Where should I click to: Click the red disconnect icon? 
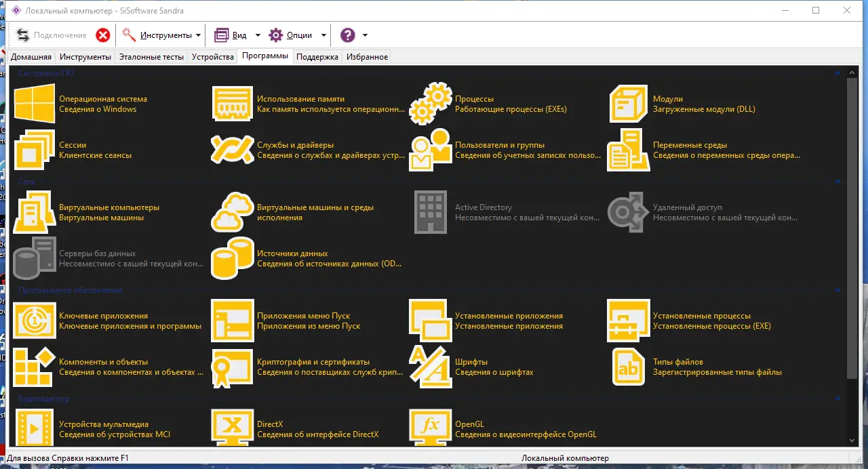pyautogui.click(x=102, y=35)
